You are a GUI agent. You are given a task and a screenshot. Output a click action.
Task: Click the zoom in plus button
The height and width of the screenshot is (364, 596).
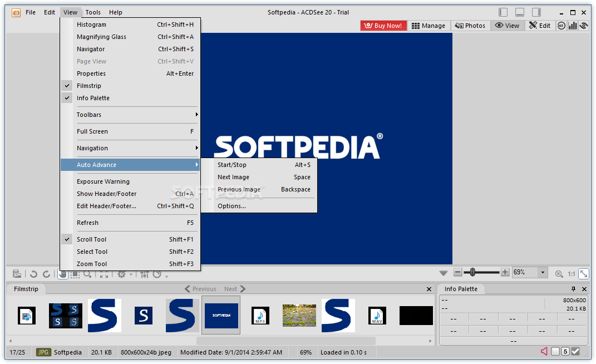coord(505,272)
